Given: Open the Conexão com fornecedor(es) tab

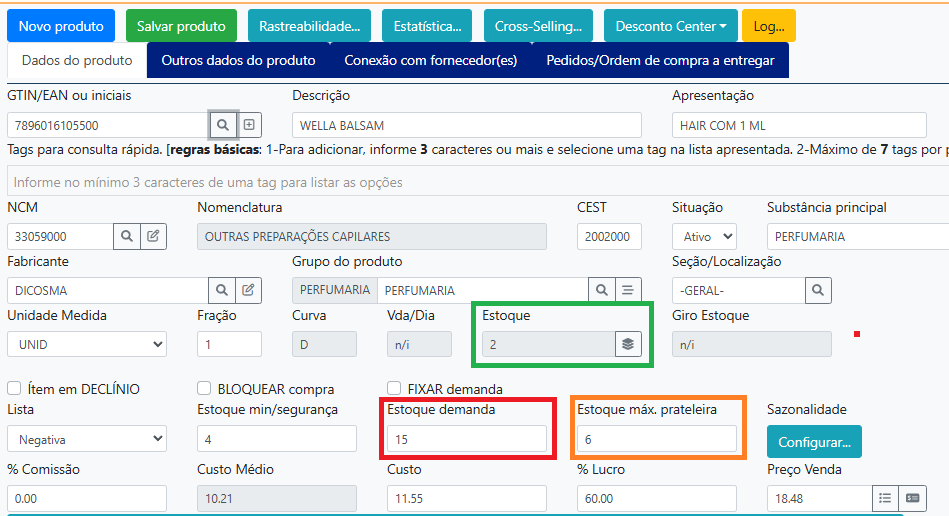Looking at the screenshot, I should (x=430, y=60).
